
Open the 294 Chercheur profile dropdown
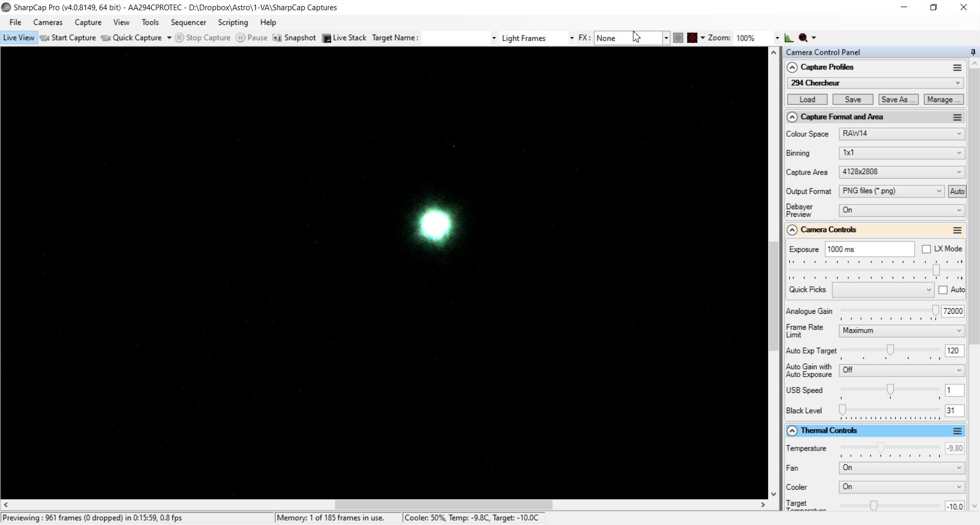tap(875, 83)
